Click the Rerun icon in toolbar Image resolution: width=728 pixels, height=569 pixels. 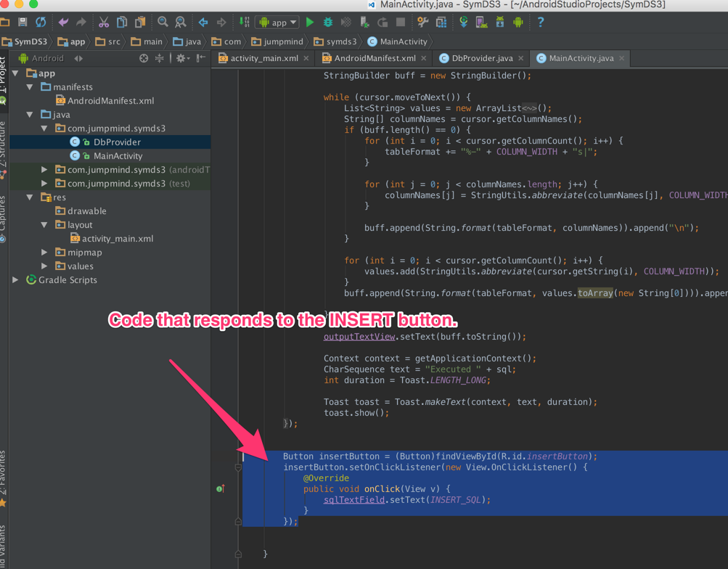pos(383,22)
